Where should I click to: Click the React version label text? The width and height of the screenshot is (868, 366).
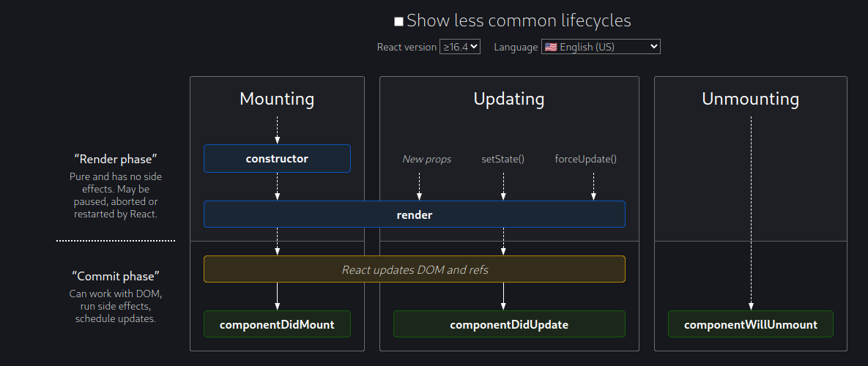click(x=407, y=47)
